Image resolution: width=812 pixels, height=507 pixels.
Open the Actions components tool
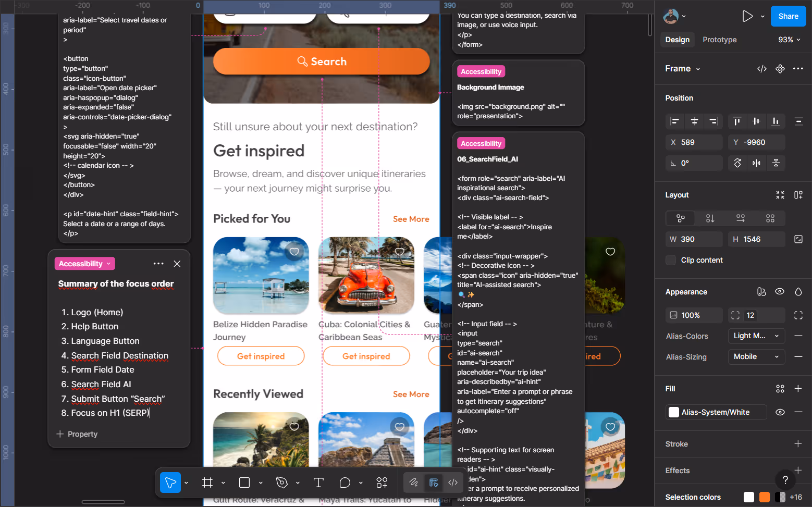(382, 483)
